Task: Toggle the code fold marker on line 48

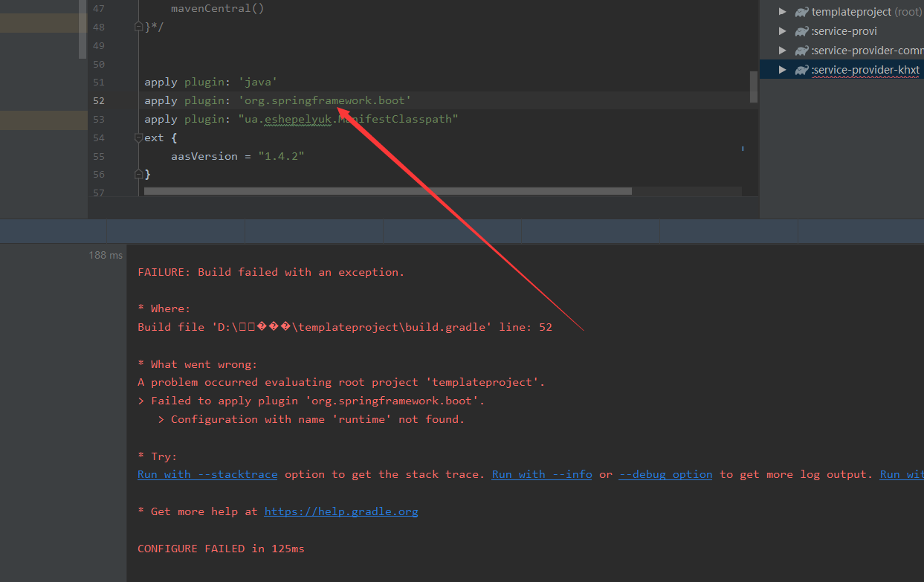Action: coord(138,26)
